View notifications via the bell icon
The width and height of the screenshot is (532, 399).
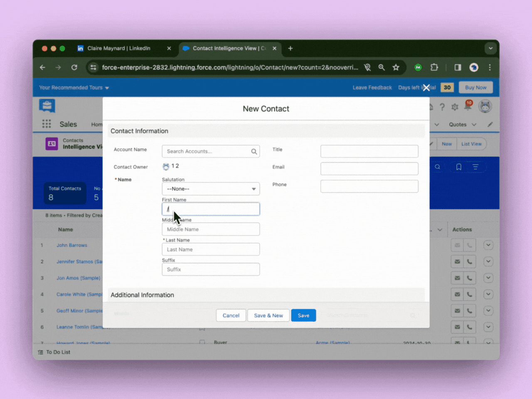(468, 107)
